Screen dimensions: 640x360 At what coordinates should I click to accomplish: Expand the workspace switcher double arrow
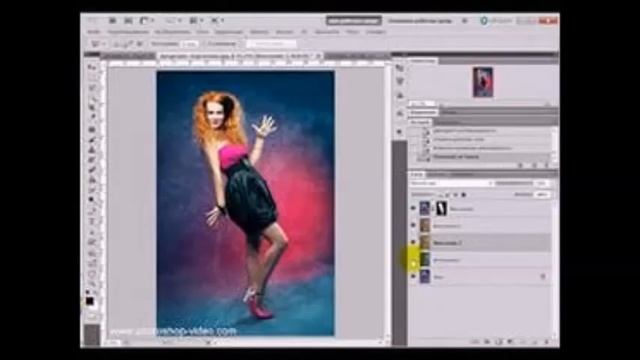tap(464, 20)
